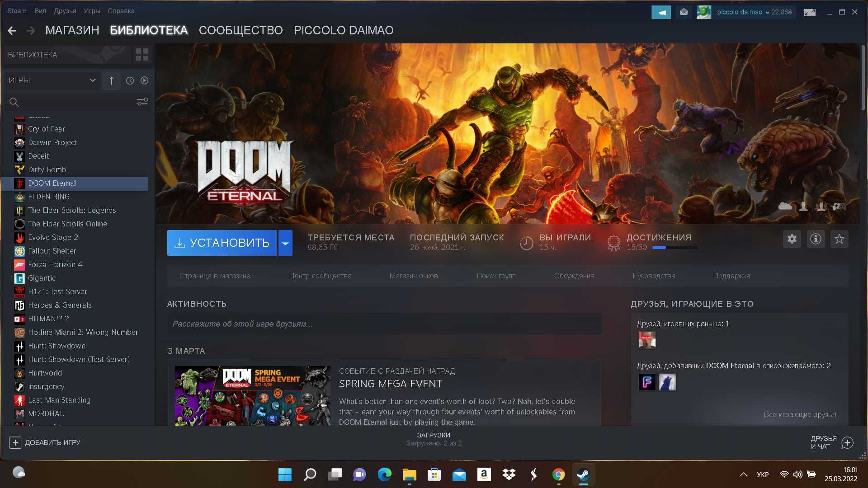Click the plus icon for Add Game

click(15, 442)
